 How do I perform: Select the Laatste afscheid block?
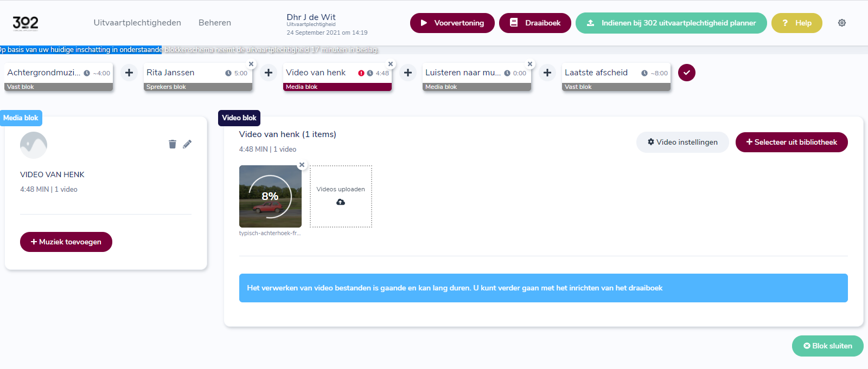(616, 77)
